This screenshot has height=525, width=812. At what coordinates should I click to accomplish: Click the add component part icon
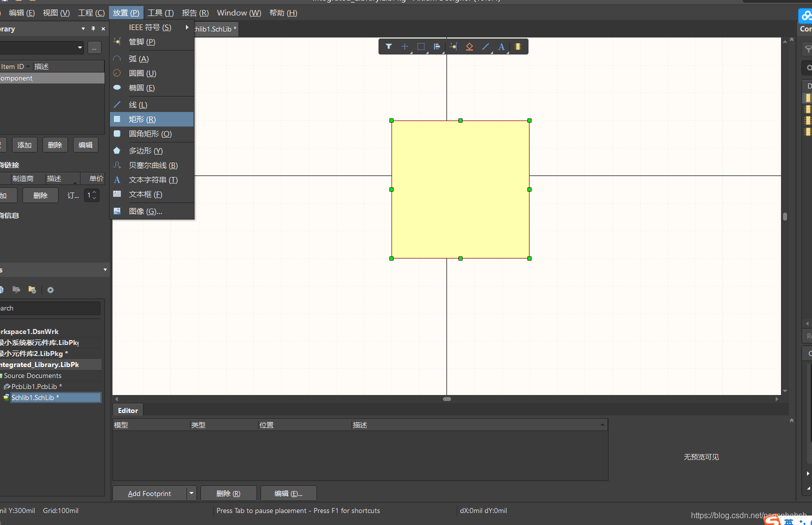pyautogui.click(x=517, y=46)
